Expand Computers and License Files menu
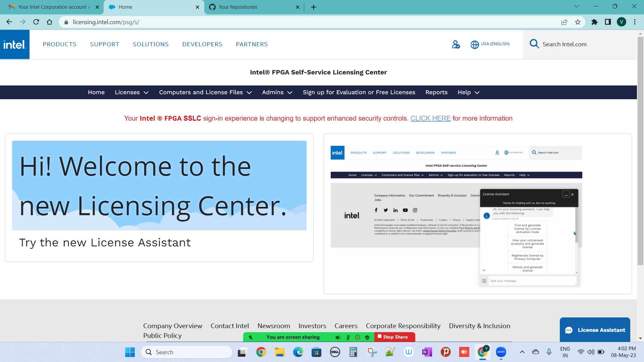Viewport: 644px width, 362px height. coord(205,92)
